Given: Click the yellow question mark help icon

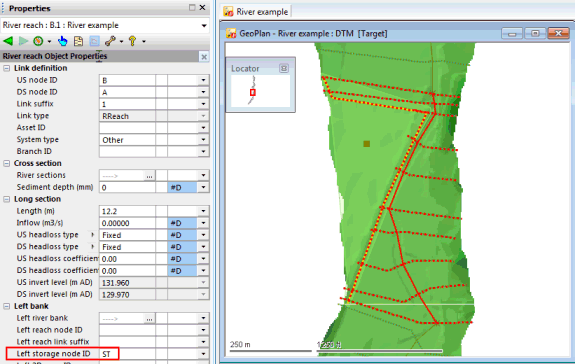Looking at the screenshot, I should point(132,41).
